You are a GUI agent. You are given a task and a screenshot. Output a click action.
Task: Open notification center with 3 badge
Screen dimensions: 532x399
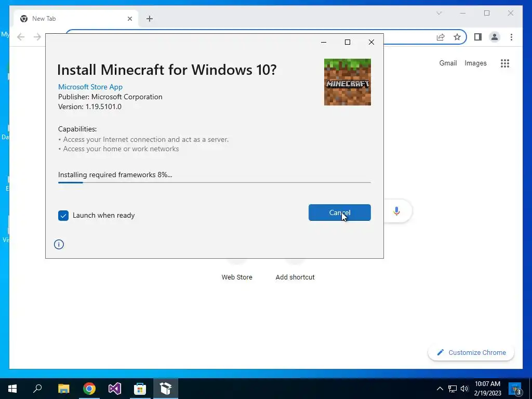[x=515, y=389]
